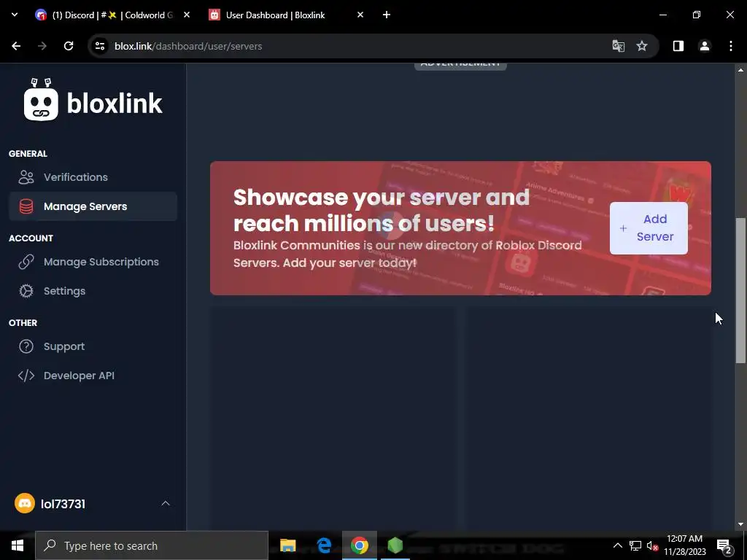
Task: Select Manage Servers in sidebar
Action: point(93,206)
